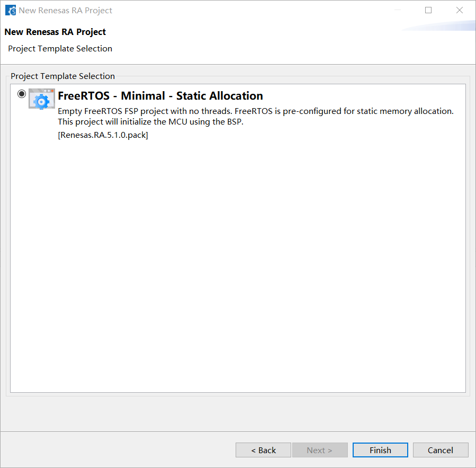Maximize the New Renesas RA Project dialog

[x=428, y=10]
